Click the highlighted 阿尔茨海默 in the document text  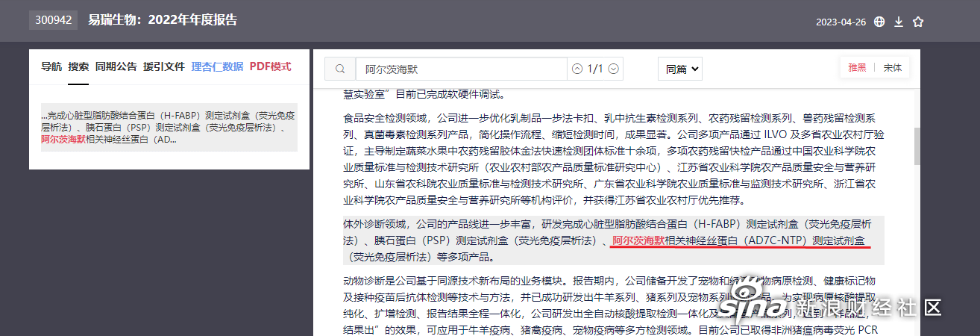[638, 240]
